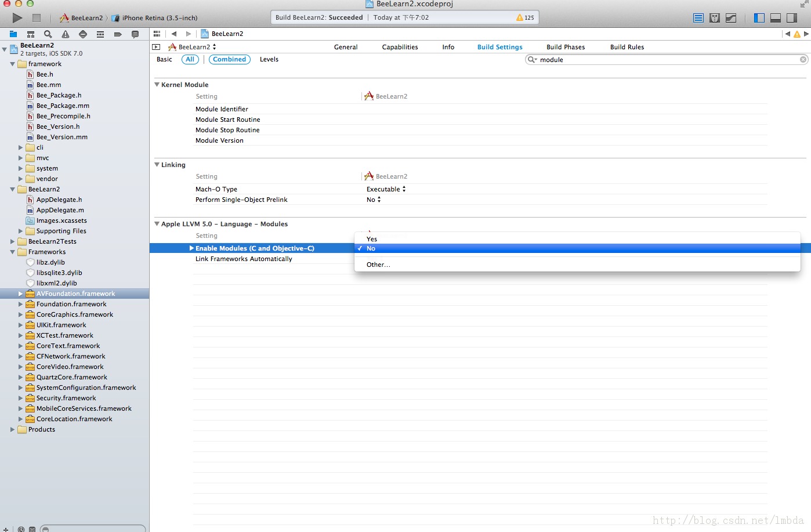This screenshot has height=532, width=811.
Task: Collapse the Apple LLVM 5.0 Language Modules section
Action: click(157, 224)
